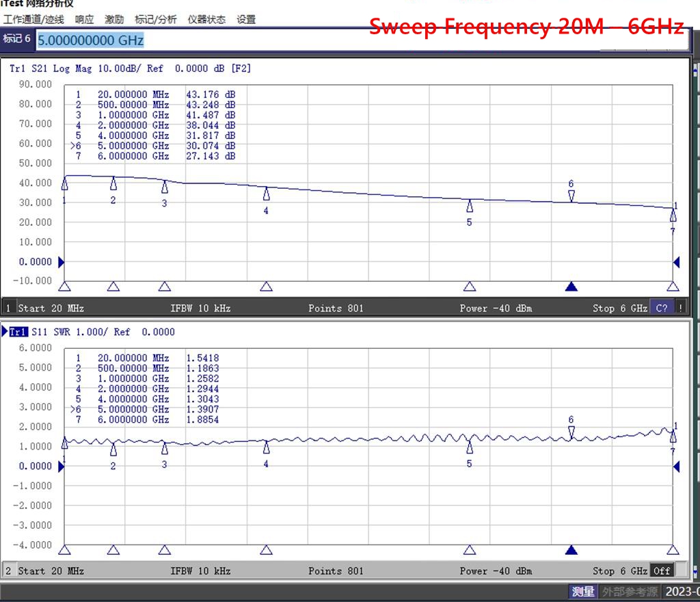Activate the Tr1 S11 SWR trace label

pos(19,332)
